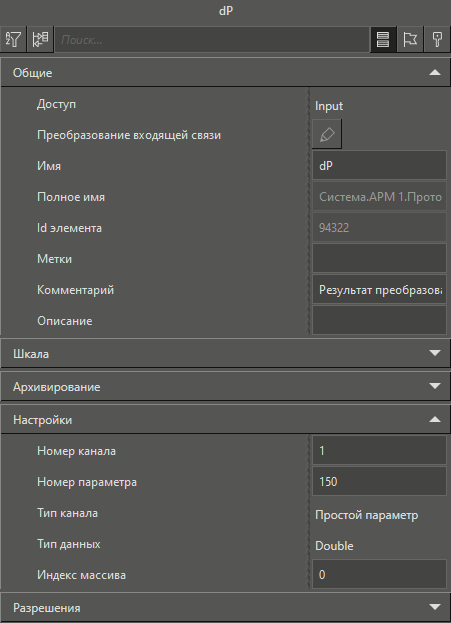This screenshot has width=451, height=623.
Task: Click the Комментарий text field
Action: click(x=379, y=290)
